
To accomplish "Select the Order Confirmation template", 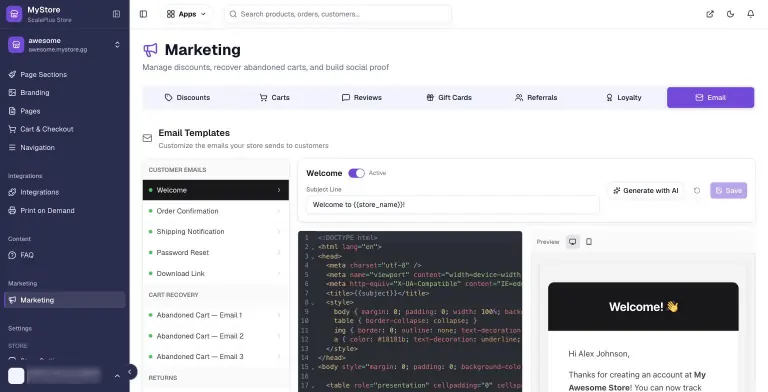I will pos(216,211).
